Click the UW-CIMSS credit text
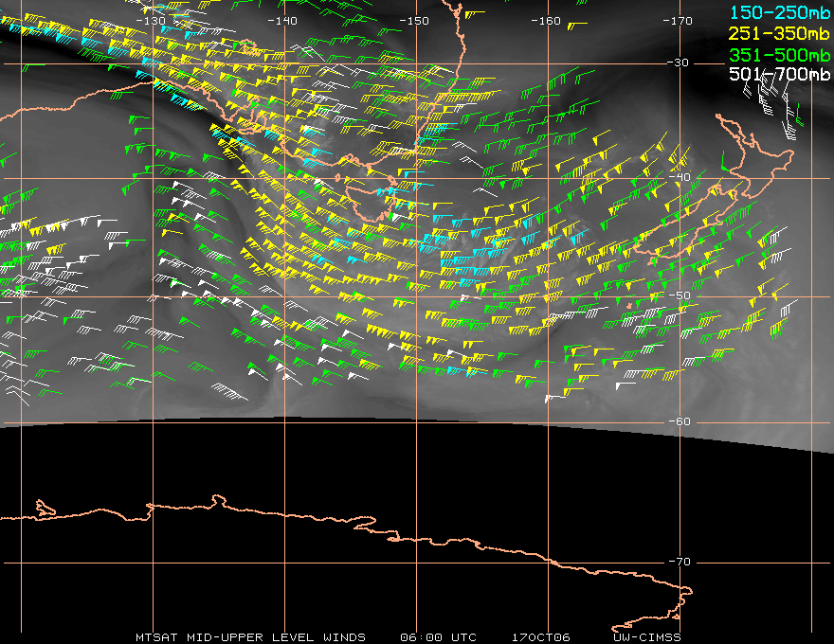The image size is (834, 644). pos(646,637)
